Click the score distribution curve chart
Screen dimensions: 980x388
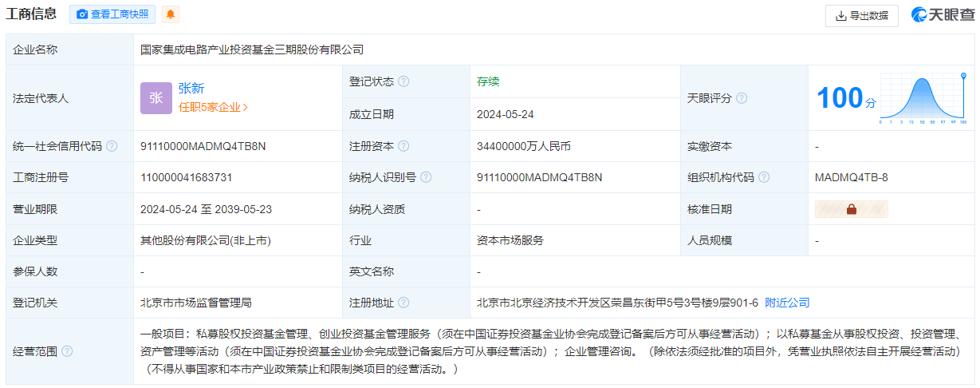coord(923,99)
